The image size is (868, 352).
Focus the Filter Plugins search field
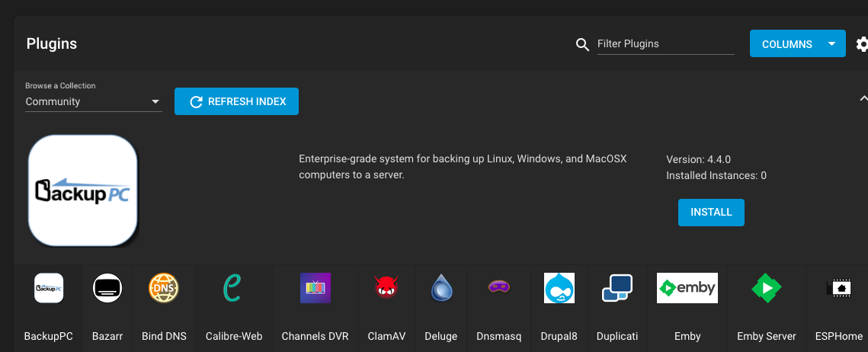tap(665, 43)
